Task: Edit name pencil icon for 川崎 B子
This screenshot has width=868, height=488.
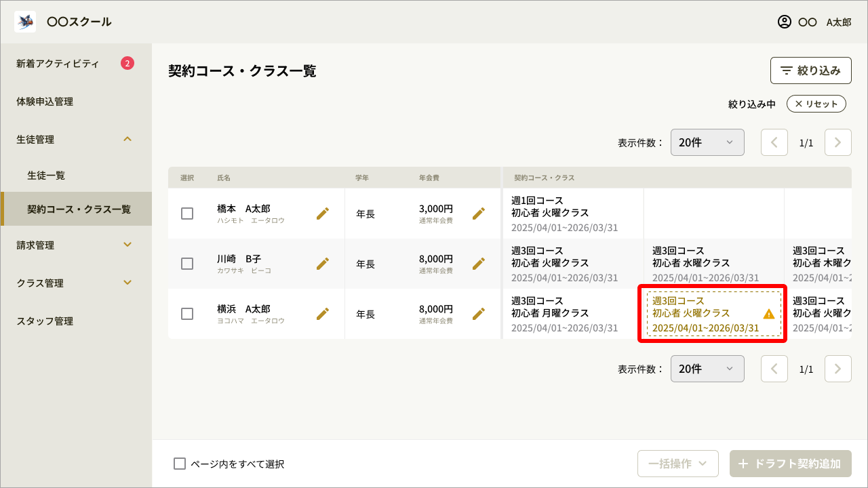Action: click(323, 264)
